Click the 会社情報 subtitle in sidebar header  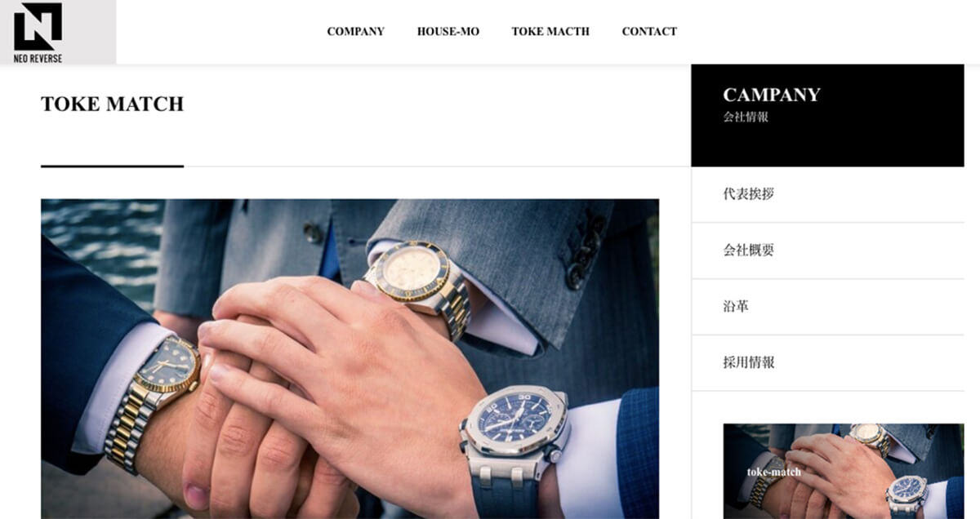point(746,117)
